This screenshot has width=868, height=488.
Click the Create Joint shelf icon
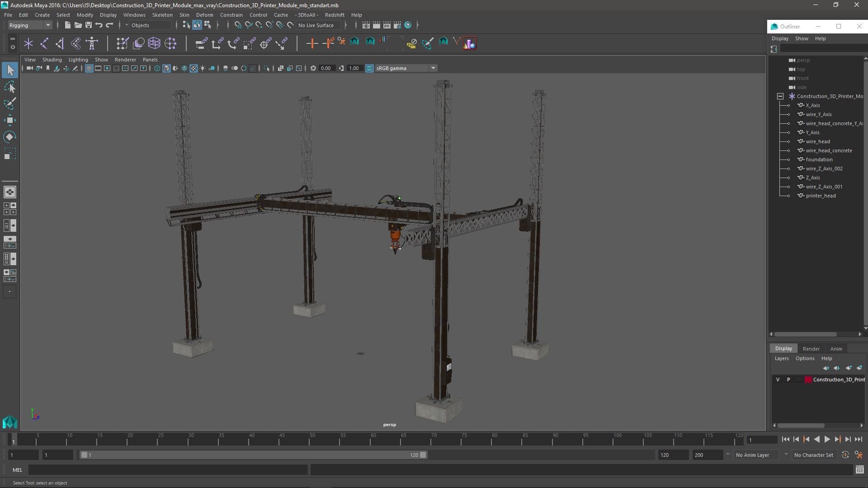(44, 43)
